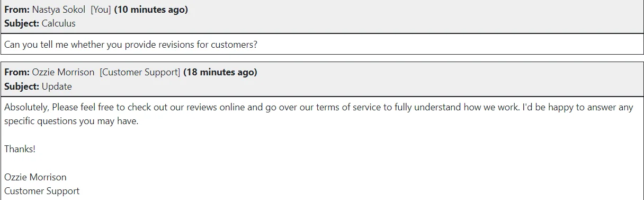Select the second message's "From:" label

[17, 72]
